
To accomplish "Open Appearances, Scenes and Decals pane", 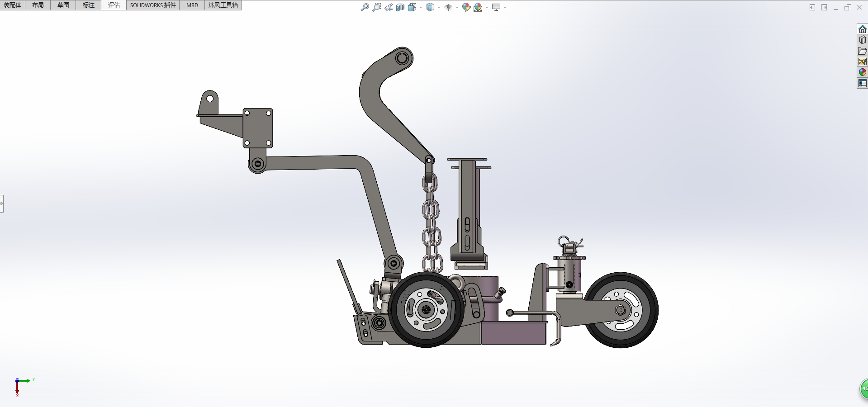I will pyautogui.click(x=863, y=72).
